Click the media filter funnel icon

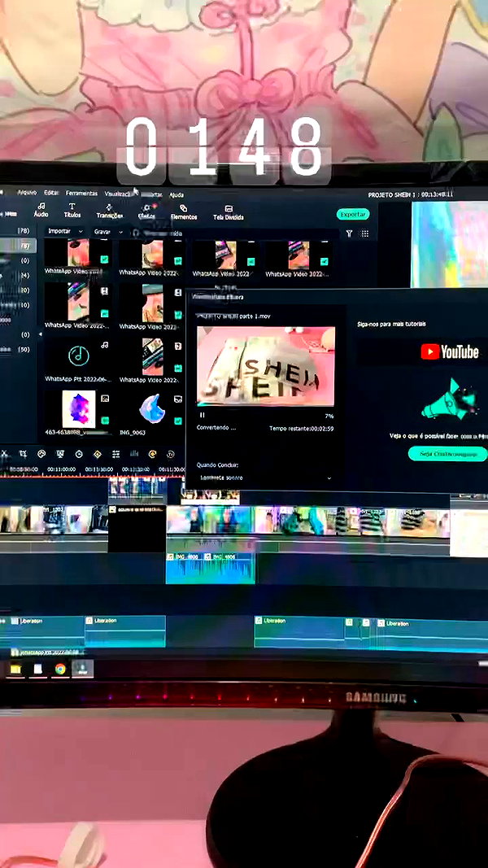349,233
